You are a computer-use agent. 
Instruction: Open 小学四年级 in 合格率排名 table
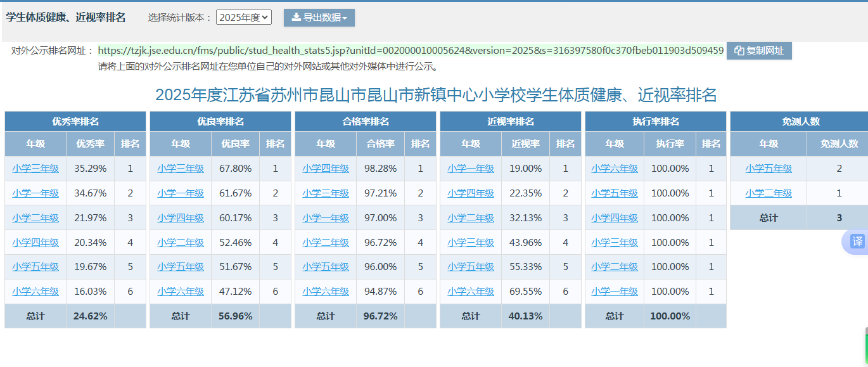326,169
